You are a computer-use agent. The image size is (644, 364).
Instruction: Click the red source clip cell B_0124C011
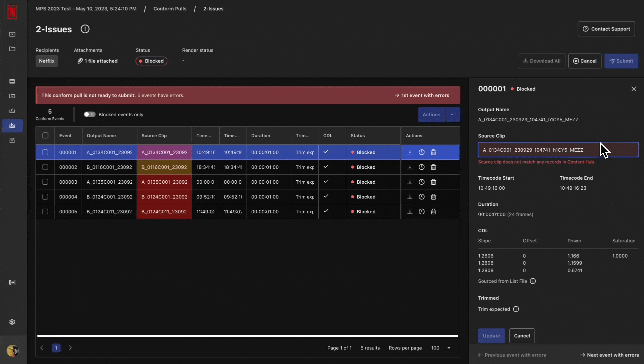164,212
